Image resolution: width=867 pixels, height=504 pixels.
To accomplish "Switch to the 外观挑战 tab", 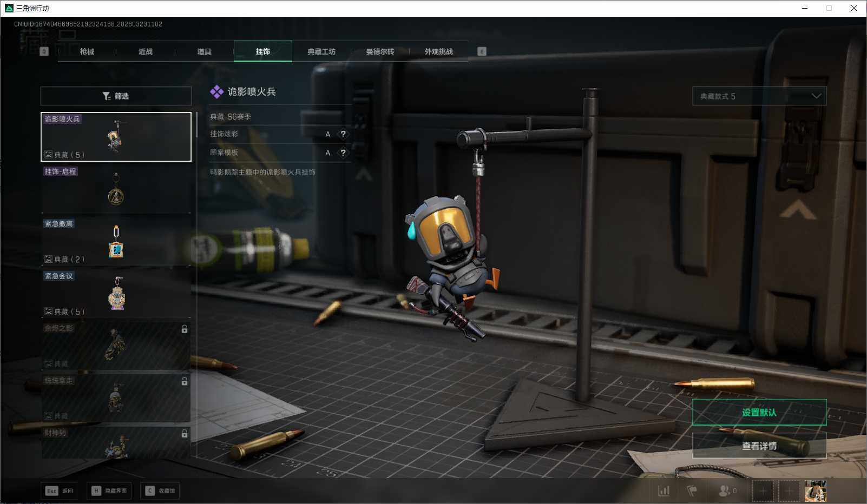I will coord(438,51).
